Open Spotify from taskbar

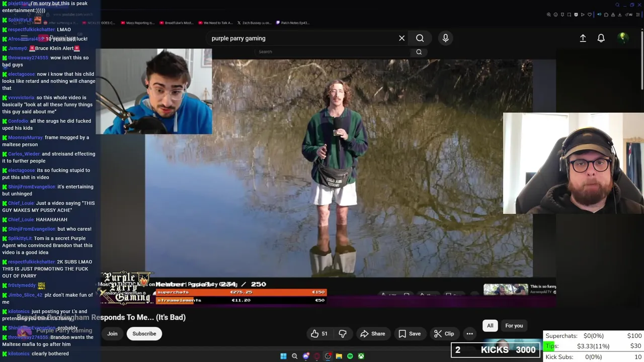click(350, 356)
